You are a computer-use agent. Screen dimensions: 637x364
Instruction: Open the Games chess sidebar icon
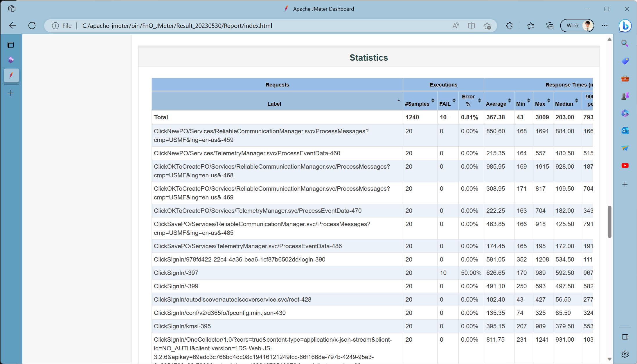[x=625, y=96]
